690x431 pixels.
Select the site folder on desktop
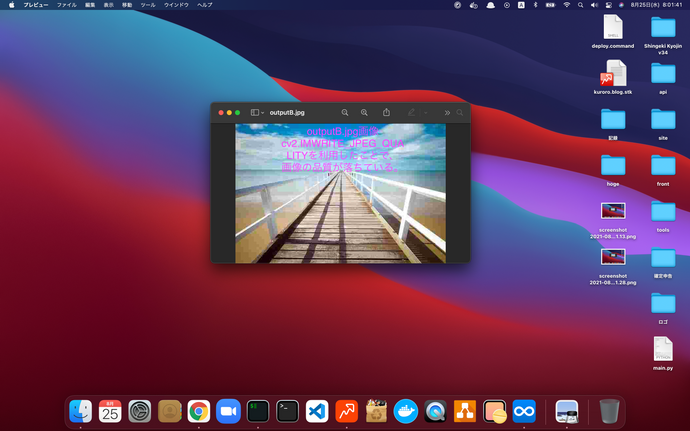[x=663, y=124]
